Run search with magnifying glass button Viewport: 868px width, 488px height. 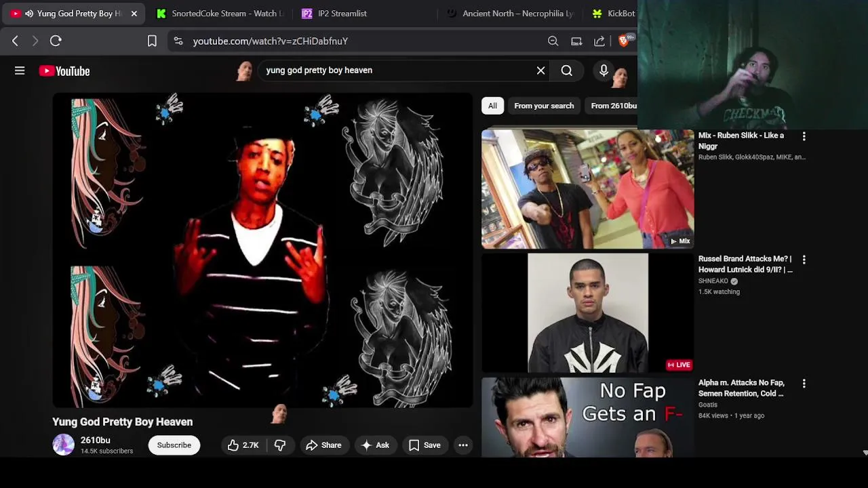pos(567,70)
